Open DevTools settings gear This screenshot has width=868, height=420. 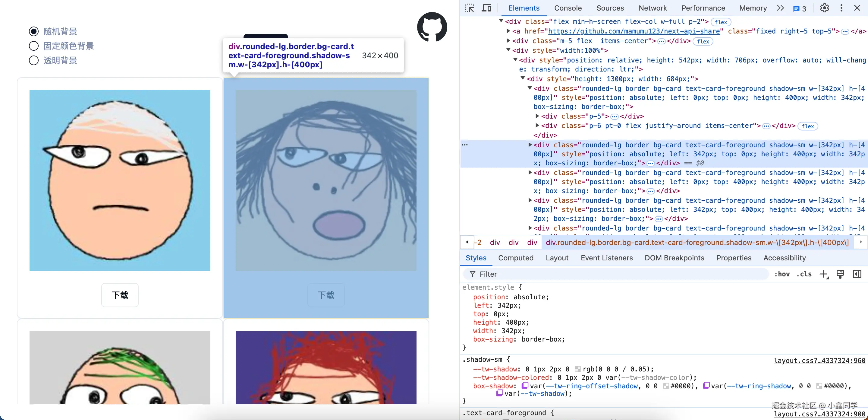(824, 8)
